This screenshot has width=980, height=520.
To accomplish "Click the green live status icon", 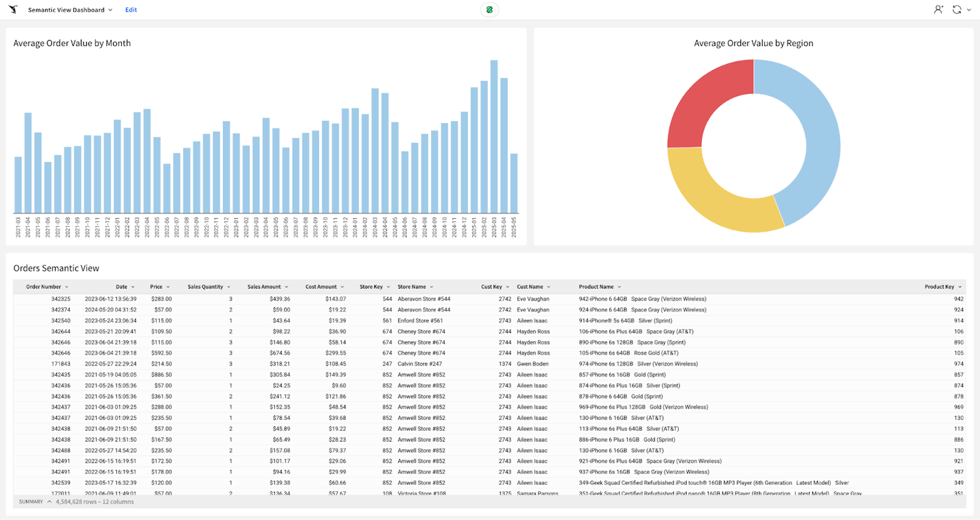I will pos(489,10).
